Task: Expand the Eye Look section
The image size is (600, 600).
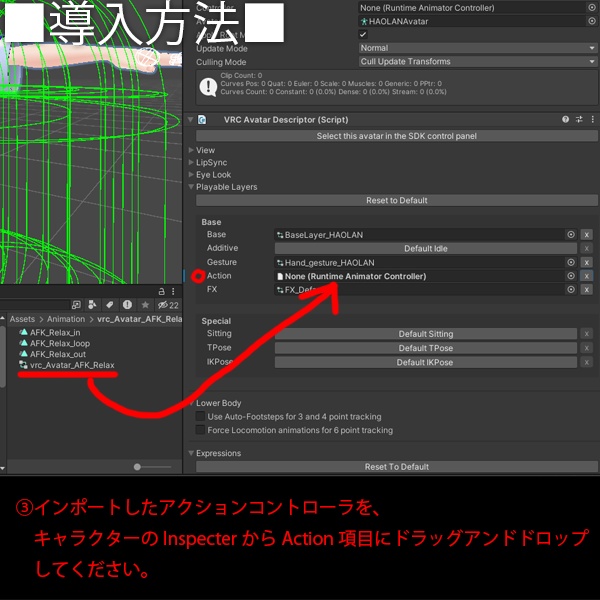Action: click(191, 174)
